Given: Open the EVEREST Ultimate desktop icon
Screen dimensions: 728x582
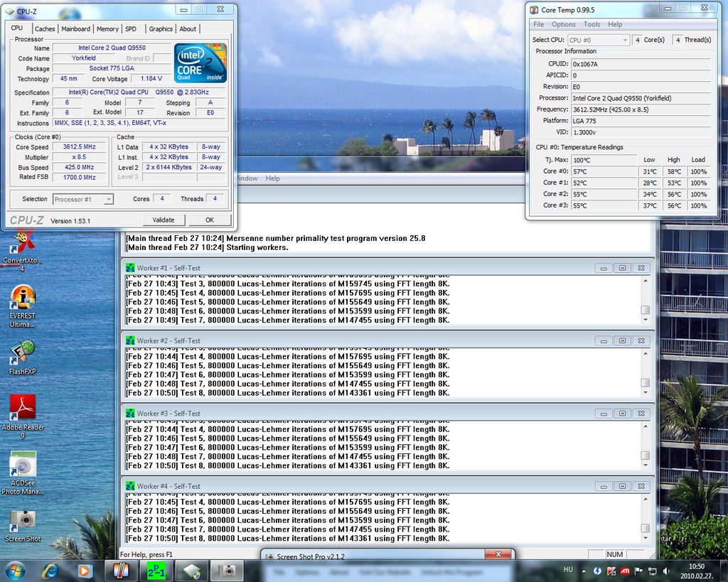Looking at the screenshot, I should (x=22, y=306).
